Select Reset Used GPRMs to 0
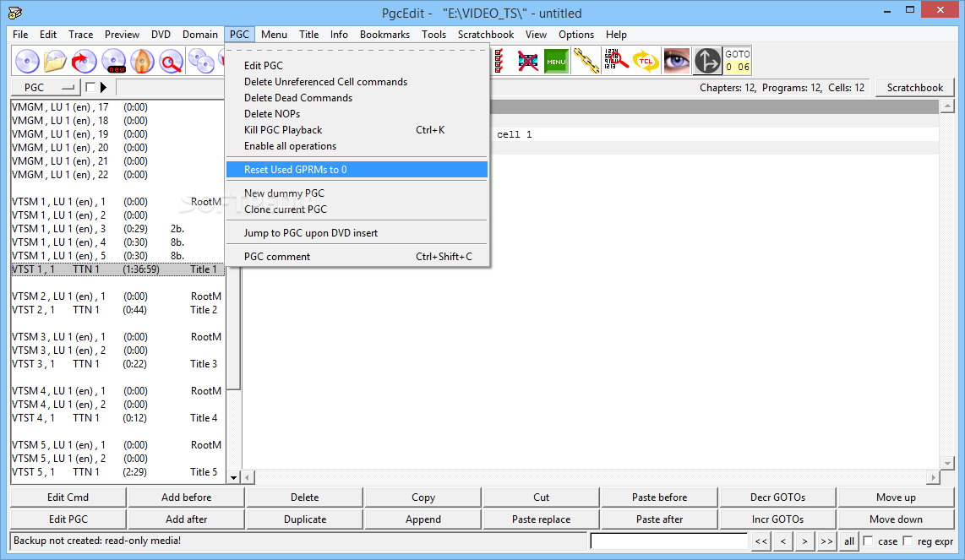The image size is (965, 560). click(357, 169)
